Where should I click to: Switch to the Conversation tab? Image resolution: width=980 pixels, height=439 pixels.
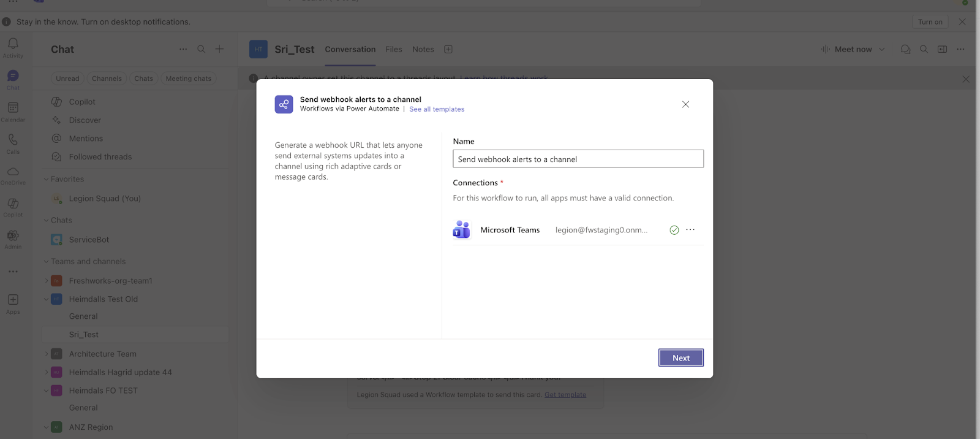350,49
